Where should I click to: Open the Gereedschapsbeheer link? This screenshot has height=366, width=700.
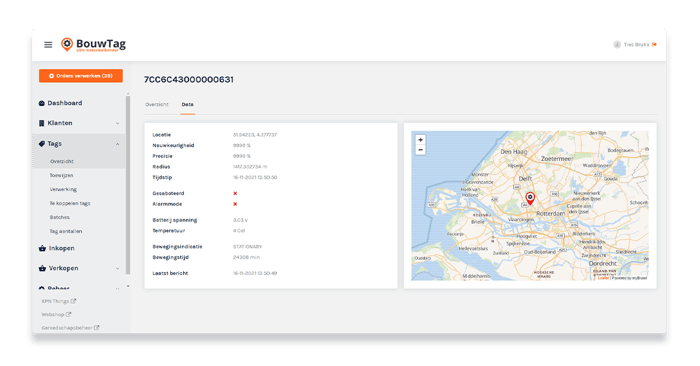67,328
